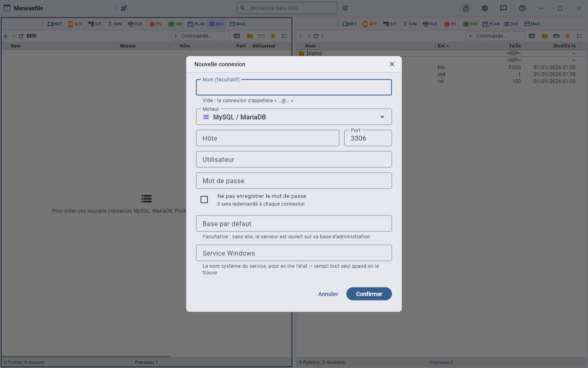Switch right panel to BDD tab
This screenshot has width=588, height=368.
pos(511,24)
